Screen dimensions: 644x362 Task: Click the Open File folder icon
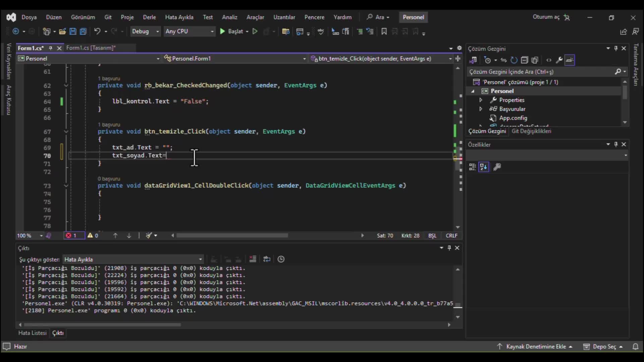coord(62,32)
